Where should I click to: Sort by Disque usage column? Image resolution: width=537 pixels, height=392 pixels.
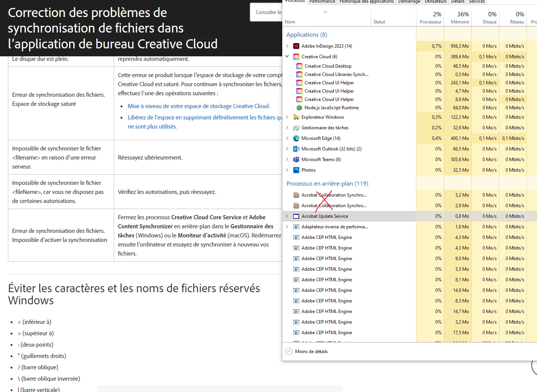485,18
